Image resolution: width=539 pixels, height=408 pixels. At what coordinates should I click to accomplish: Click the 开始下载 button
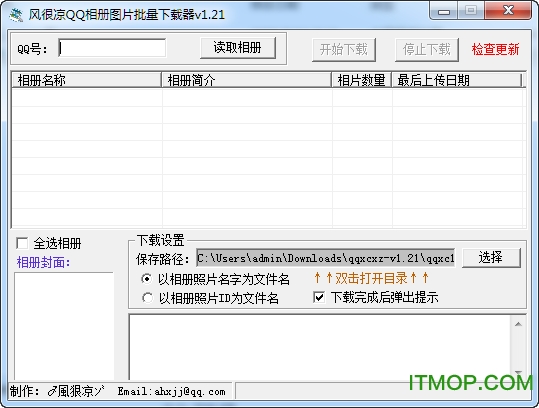(344, 50)
